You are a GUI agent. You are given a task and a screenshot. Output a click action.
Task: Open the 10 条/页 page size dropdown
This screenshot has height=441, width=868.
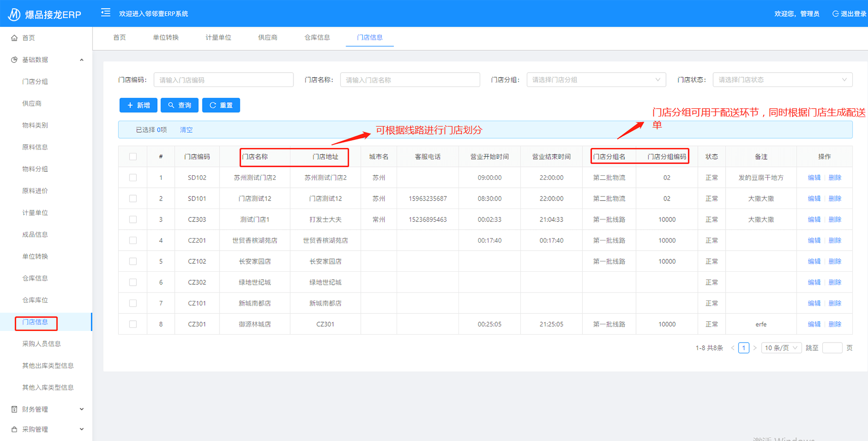pos(781,348)
